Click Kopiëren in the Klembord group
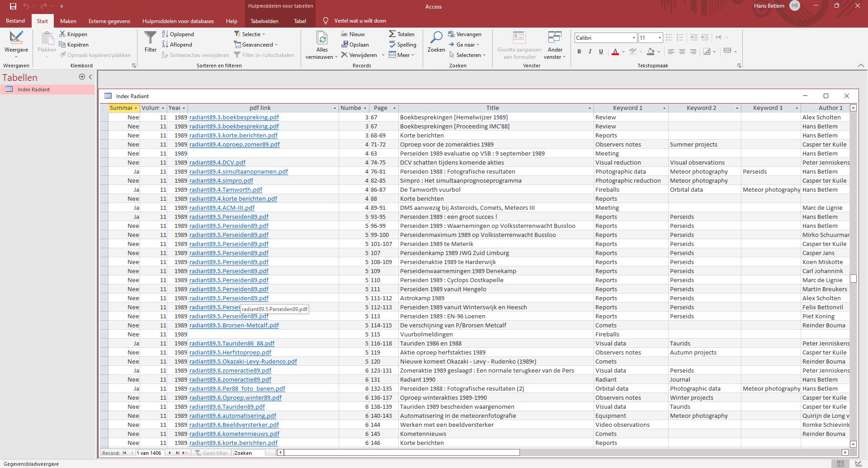This screenshot has height=468, width=868. pos(74,44)
